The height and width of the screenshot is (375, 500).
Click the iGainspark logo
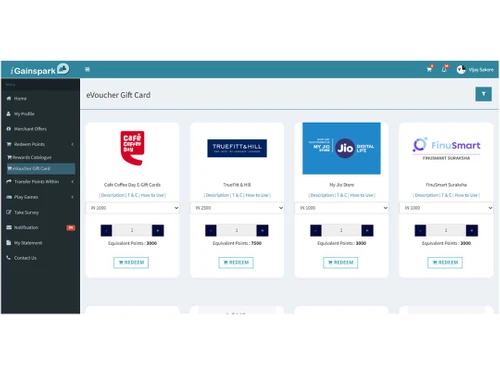coord(40,70)
